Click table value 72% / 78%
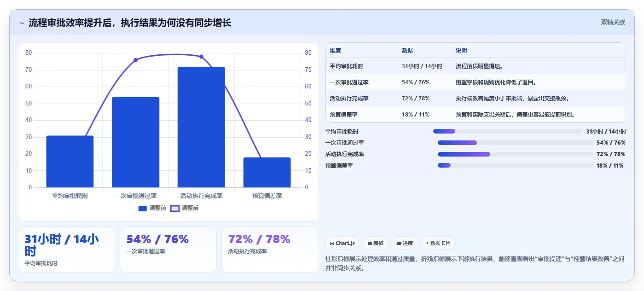Viewport: 644px width, 291px height. [x=416, y=99]
